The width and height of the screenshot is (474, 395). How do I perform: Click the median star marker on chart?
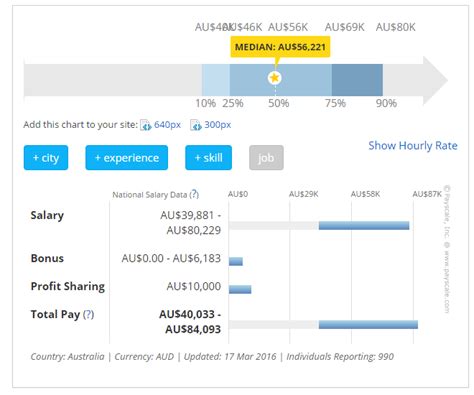(275, 78)
